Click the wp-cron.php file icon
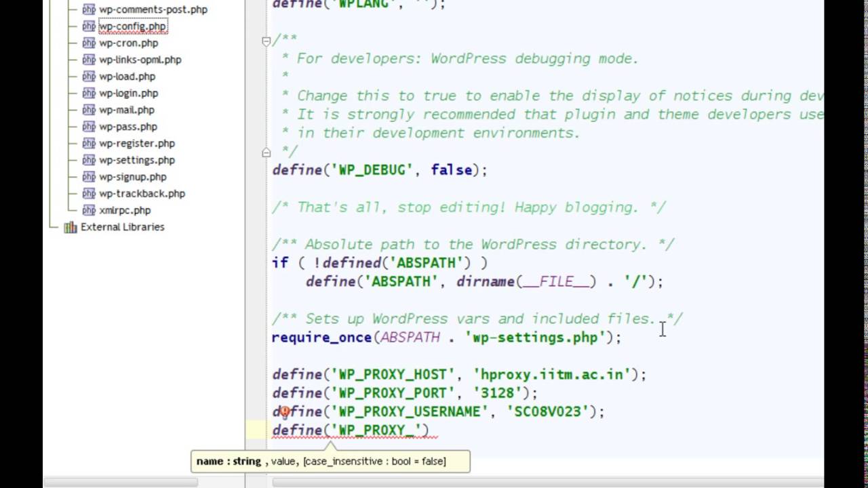Image resolution: width=868 pixels, height=488 pixels. [x=89, y=43]
